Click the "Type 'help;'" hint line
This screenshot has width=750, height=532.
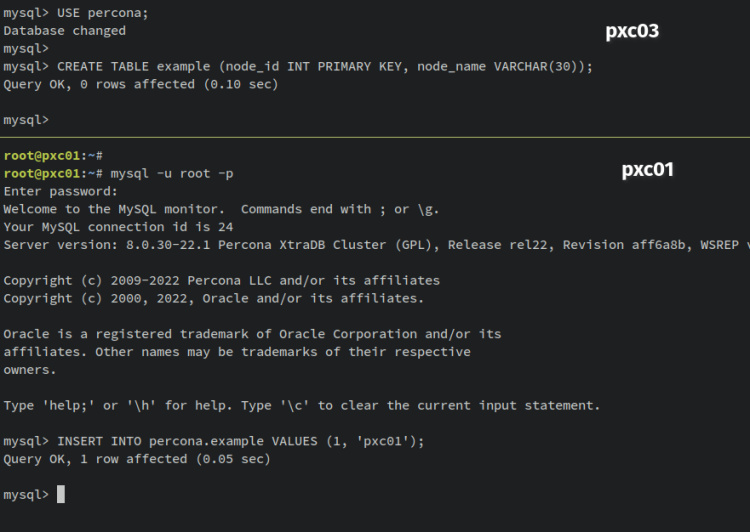[x=301, y=405]
